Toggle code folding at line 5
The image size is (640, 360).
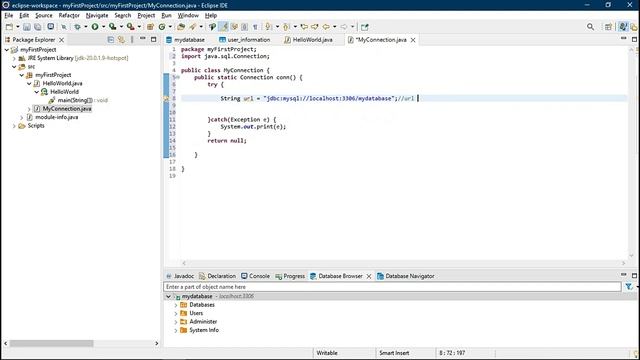(x=178, y=77)
